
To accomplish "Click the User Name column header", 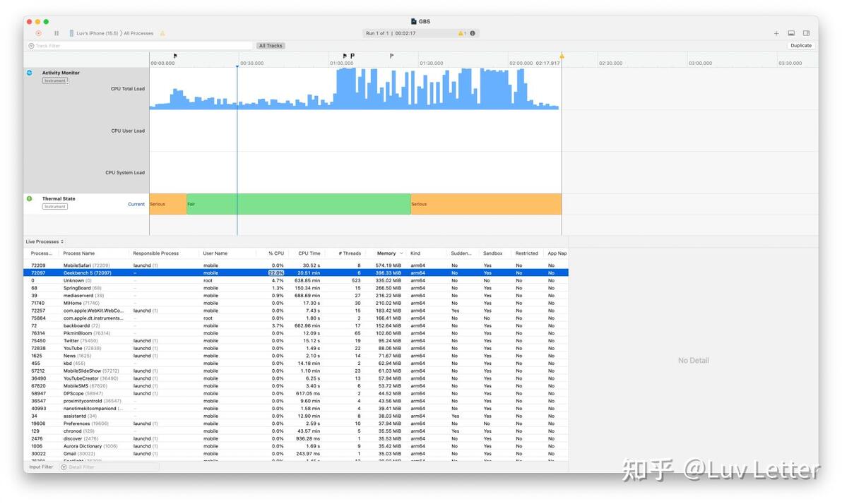I will (x=215, y=253).
